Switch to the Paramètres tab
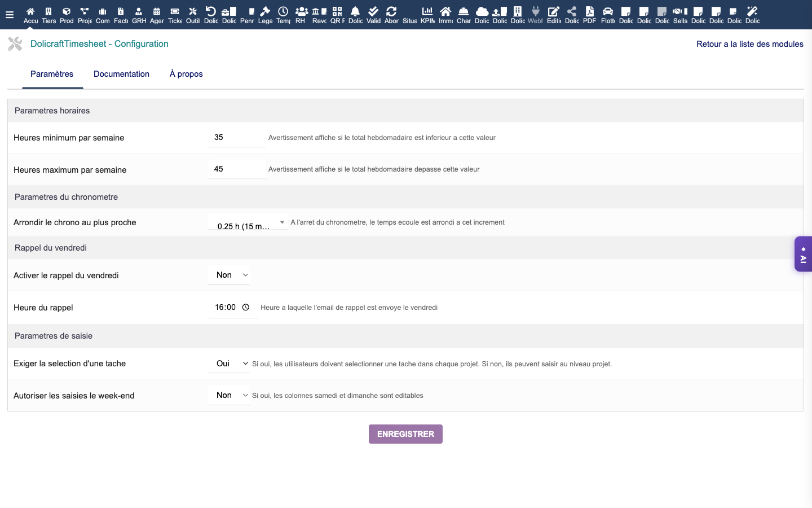The image size is (812, 508). pos(52,74)
